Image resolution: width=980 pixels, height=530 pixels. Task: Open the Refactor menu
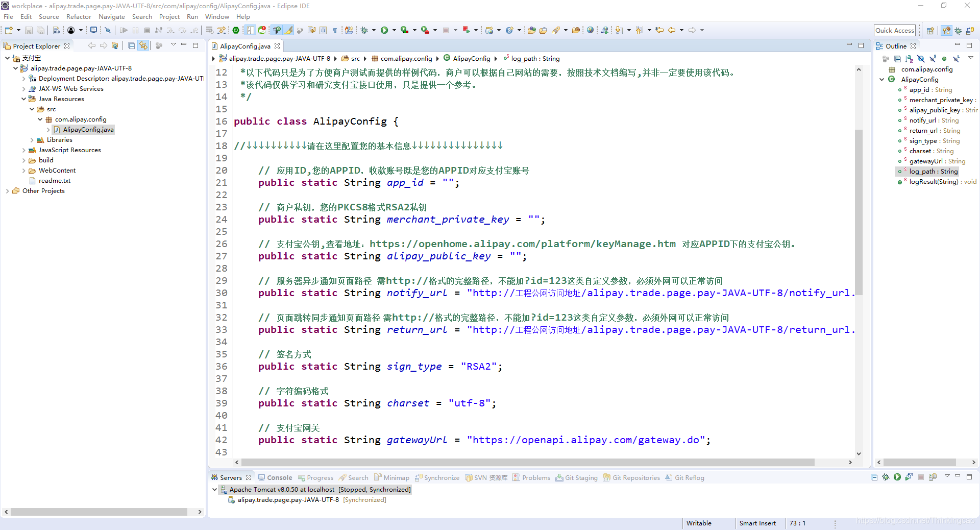79,16
